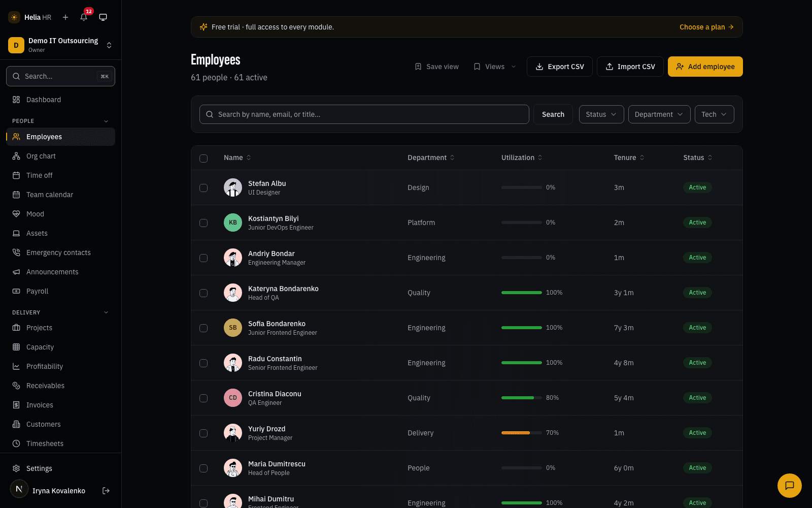Screen dimensions: 812x508
Task: Click Stefan Albu's avatar
Action: click(233, 187)
